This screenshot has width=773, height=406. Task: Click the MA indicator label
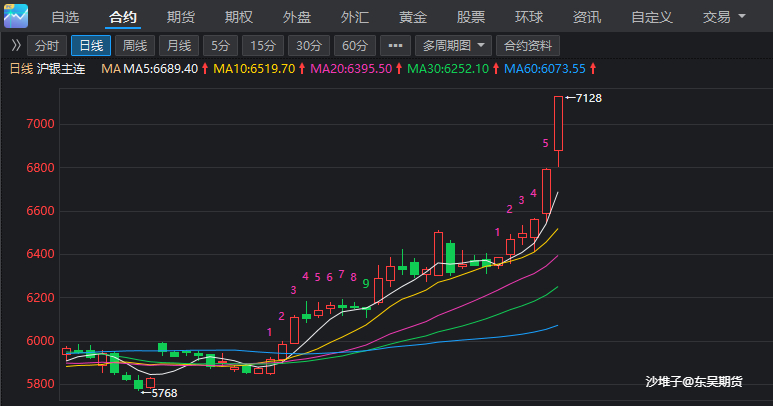(111, 69)
